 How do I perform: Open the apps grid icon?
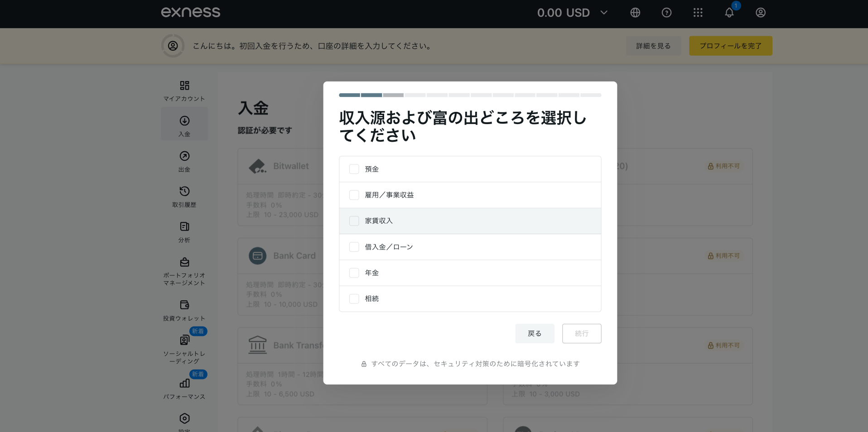pyautogui.click(x=698, y=13)
